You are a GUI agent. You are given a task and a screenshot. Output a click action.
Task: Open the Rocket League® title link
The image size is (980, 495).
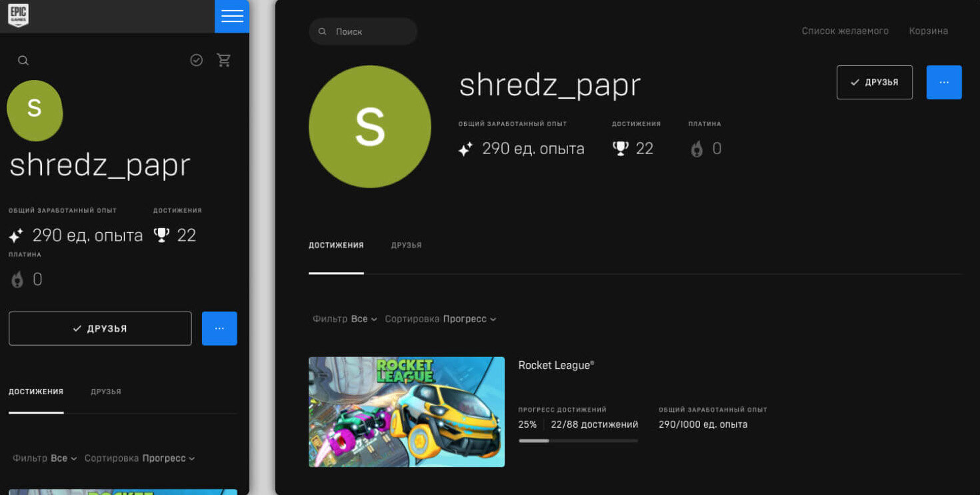(x=556, y=365)
